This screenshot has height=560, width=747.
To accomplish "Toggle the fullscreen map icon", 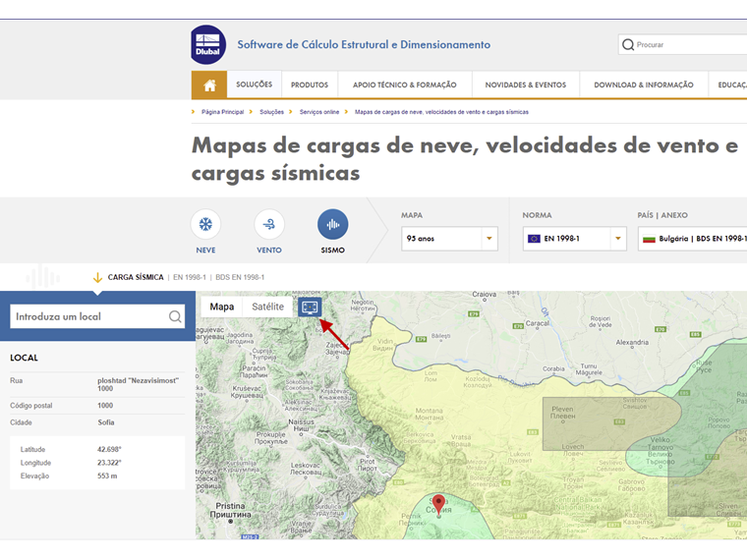I will 310,308.
